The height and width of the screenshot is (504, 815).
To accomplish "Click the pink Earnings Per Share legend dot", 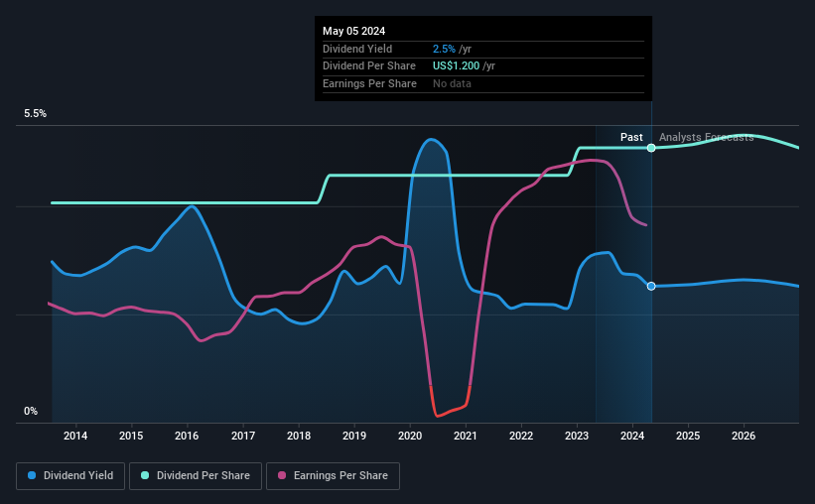I will click(x=282, y=475).
